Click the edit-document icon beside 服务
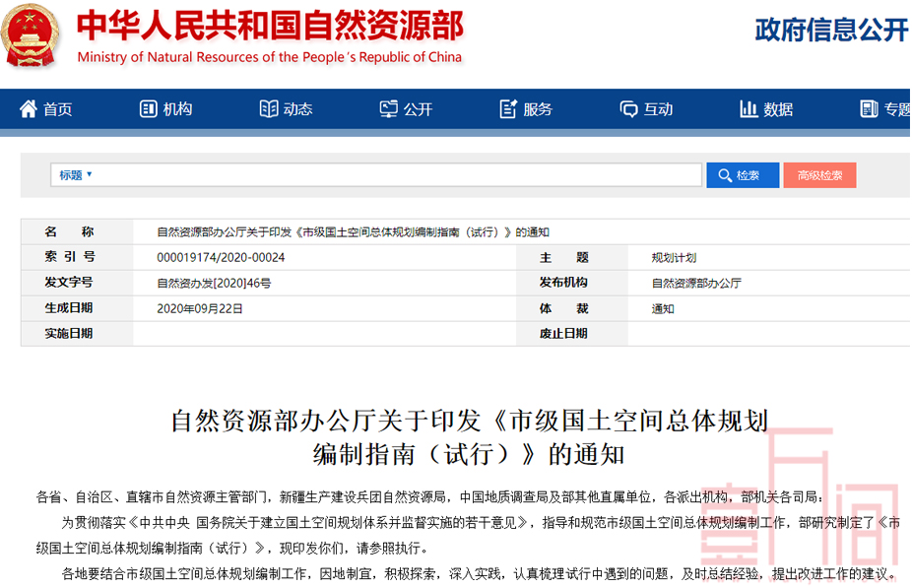Viewport: 912px width, 588px height. point(508,108)
